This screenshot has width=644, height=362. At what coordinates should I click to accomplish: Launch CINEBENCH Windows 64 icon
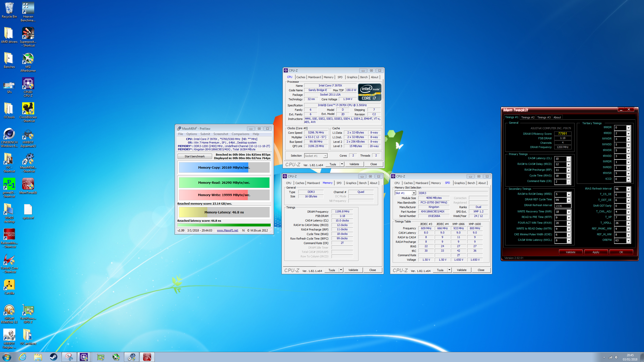(x=9, y=138)
